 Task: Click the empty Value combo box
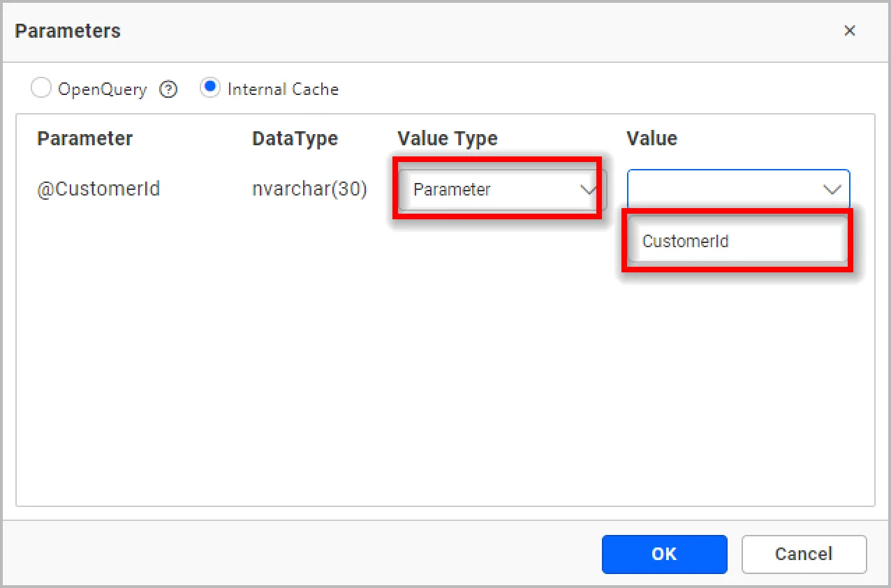723,189
